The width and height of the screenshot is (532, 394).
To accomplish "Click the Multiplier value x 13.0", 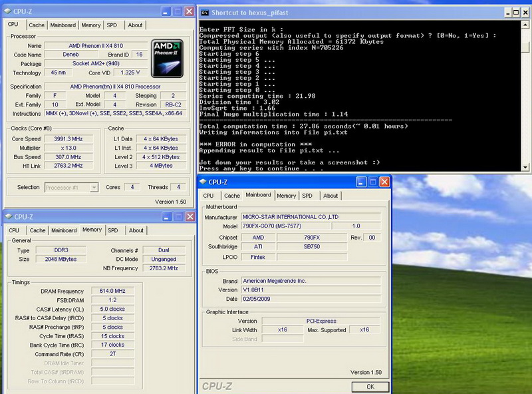I will (x=68, y=148).
